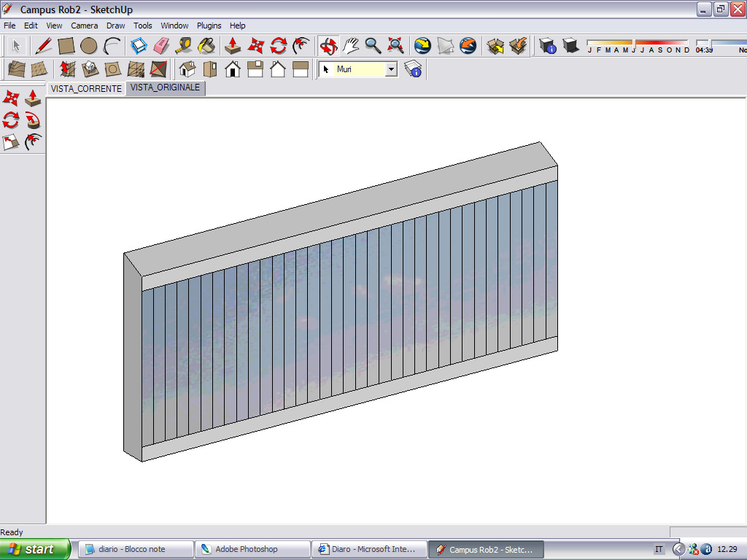Click the Make Component icon
This screenshot has width=747, height=560.
(x=139, y=46)
